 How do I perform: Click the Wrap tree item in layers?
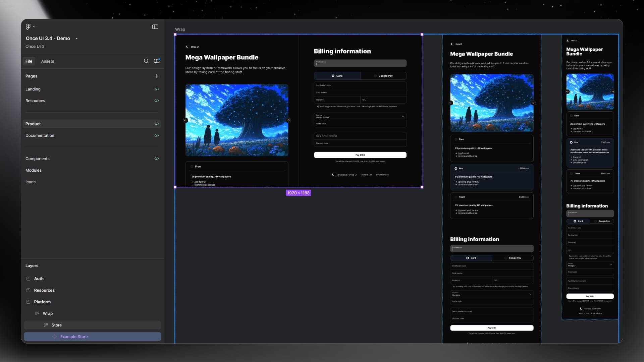point(47,313)
